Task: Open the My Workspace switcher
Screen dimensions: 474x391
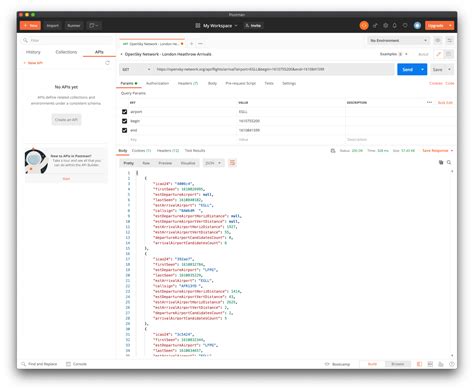Action: 217,26
